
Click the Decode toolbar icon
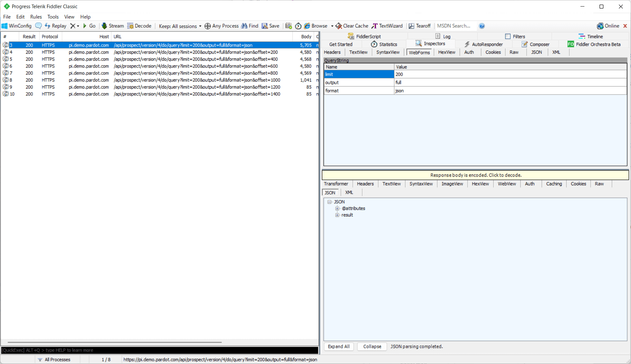pos(131,26)
